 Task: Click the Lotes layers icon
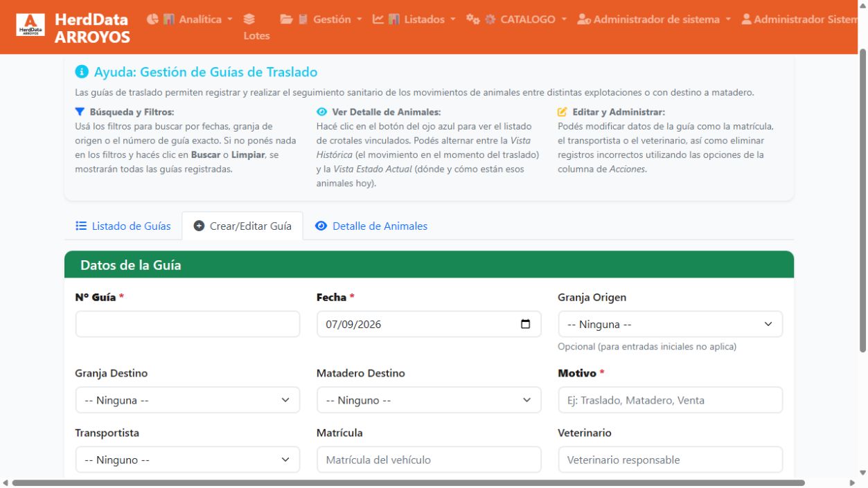tap(249, 19)
